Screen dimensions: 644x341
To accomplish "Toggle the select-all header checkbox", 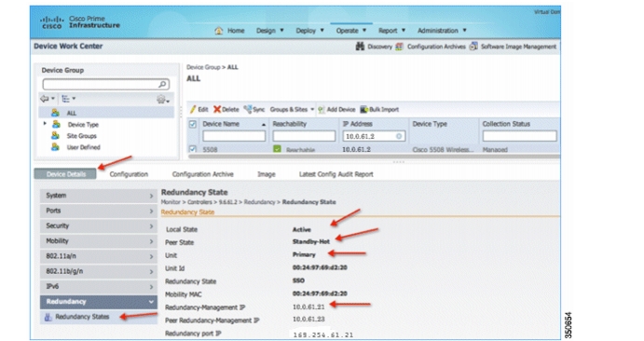I will [192, 124].
